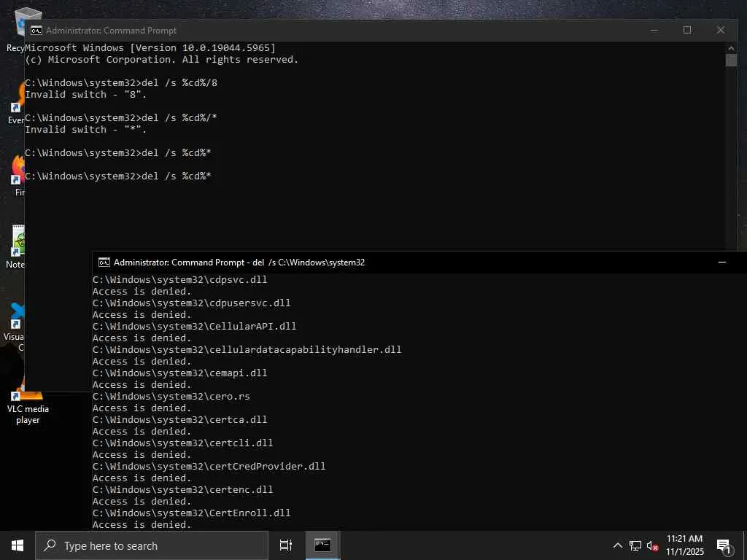Click the cmd icon in back Command Prompt title bar

click(x=36, y=31)
